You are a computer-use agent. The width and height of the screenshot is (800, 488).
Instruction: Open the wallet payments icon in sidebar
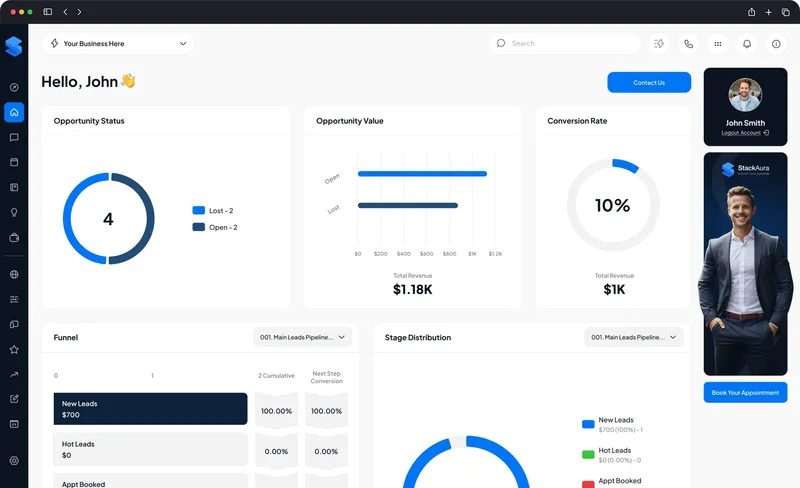pos(14,237)
